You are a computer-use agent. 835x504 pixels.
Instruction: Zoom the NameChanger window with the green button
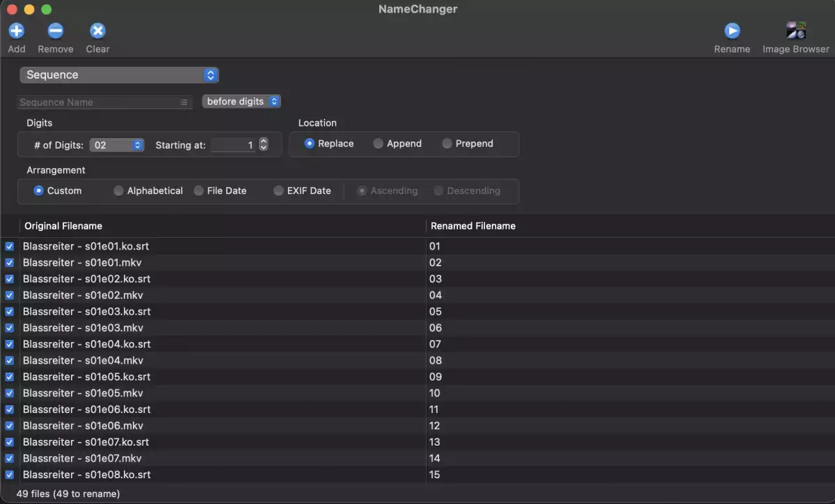point(46,10)
